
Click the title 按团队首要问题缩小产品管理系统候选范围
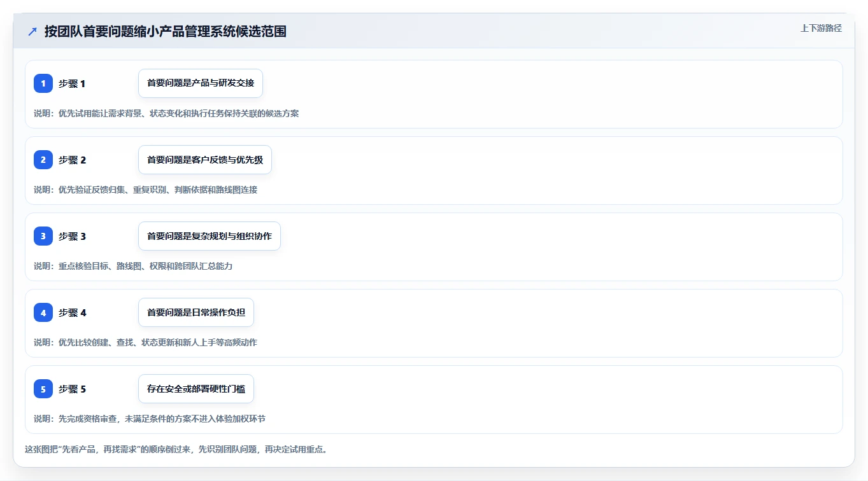point(165,31)
